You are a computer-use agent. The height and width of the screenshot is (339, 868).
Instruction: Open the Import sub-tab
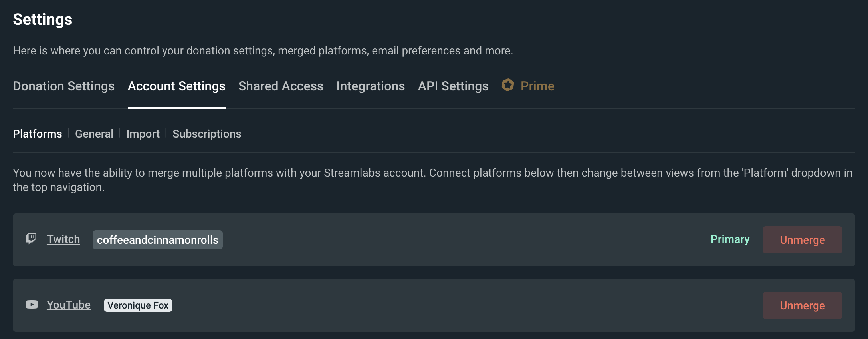(143, 134)
